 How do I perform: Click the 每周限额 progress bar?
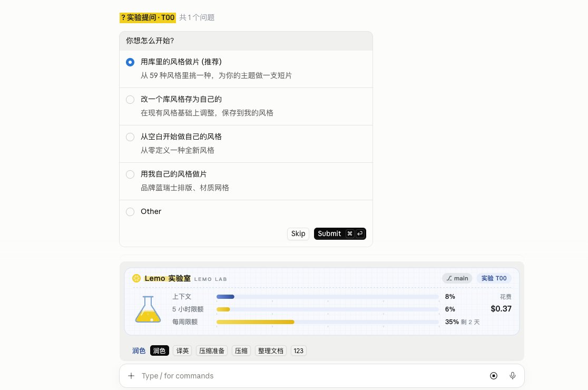[327, 321]
